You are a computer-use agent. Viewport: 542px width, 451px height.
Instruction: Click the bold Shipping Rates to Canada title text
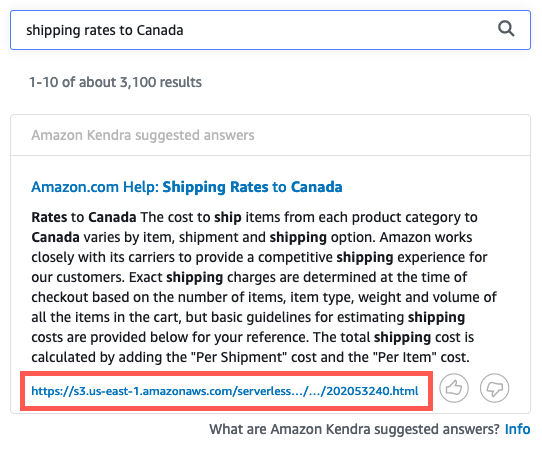(x=252, y=187)
